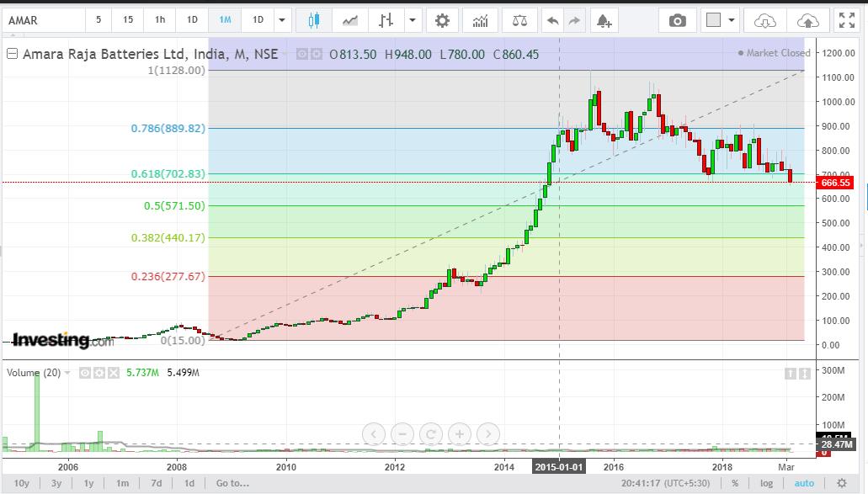
Task: Collapse Amara Raja Batteries legend
Action: 12,54
